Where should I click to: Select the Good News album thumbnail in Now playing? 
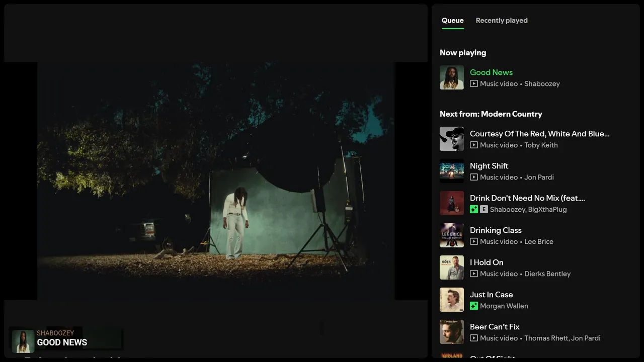point(452,77)
